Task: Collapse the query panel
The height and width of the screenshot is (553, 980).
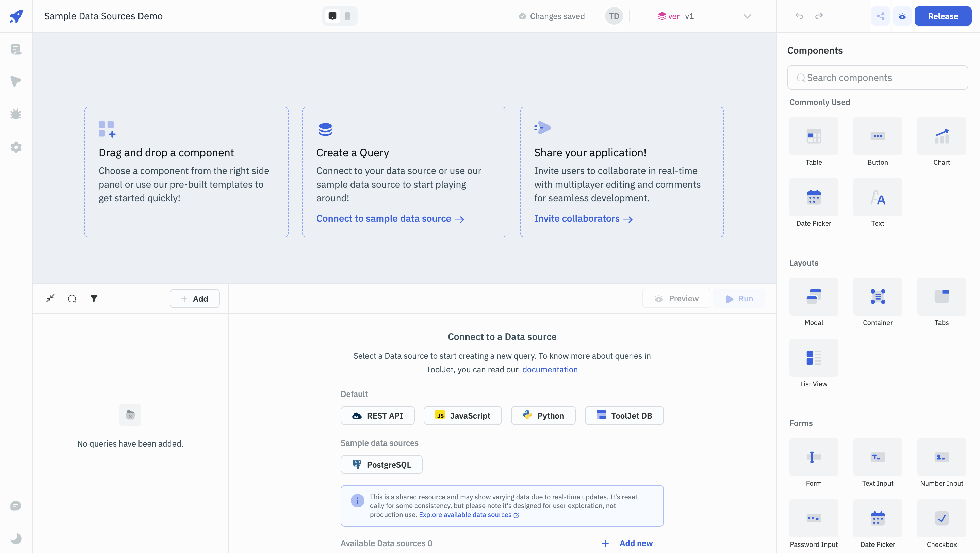Action: (50, 299)
